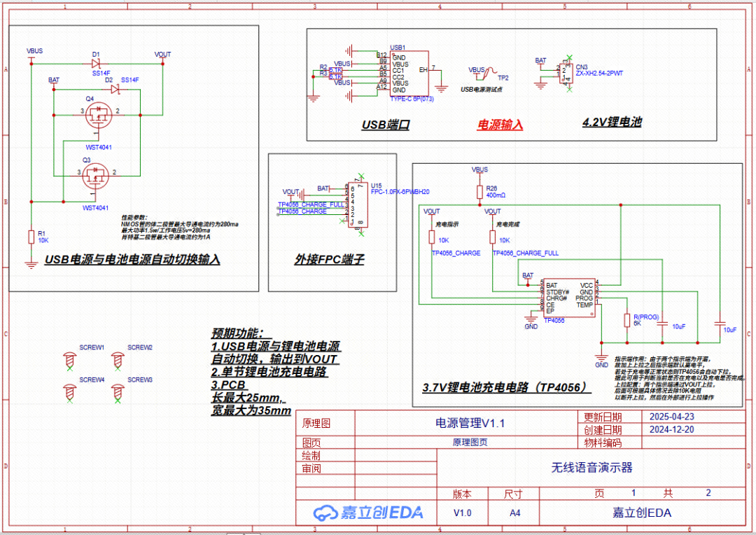Image resolution: width=756 pixels, height=535 pixels.
Task: Click the sheet size value 'A4'
Action: [x=515, y=513]
